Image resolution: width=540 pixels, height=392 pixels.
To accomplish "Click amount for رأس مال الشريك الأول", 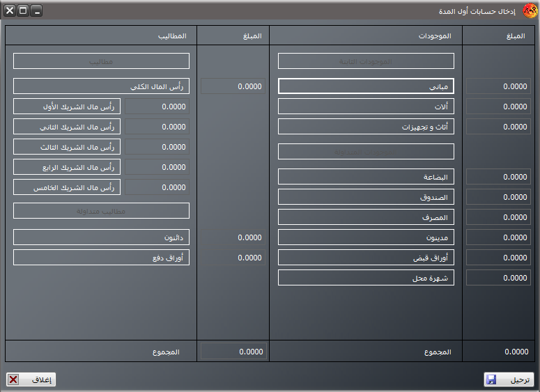I will pyautogui.click(x=157, y=107).
